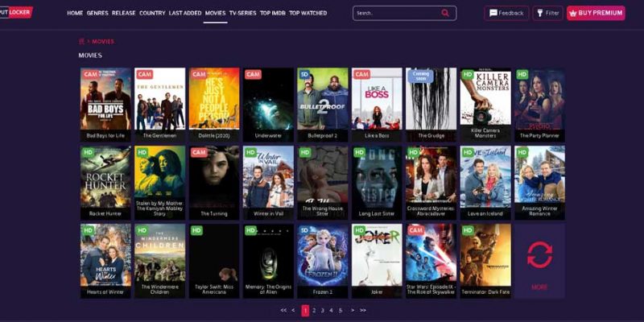644x322 pixels.
Task: Open The Gentlemen poster
Action: click(159, 105)
